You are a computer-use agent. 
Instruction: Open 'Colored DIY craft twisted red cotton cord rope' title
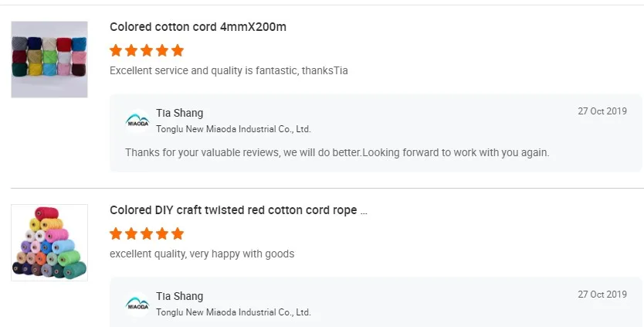(238, 210)
